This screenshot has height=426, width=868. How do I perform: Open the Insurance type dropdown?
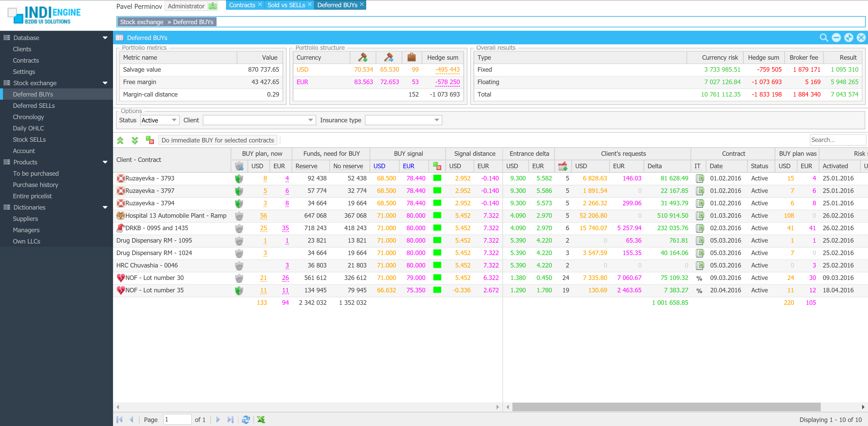coord(436,120)
